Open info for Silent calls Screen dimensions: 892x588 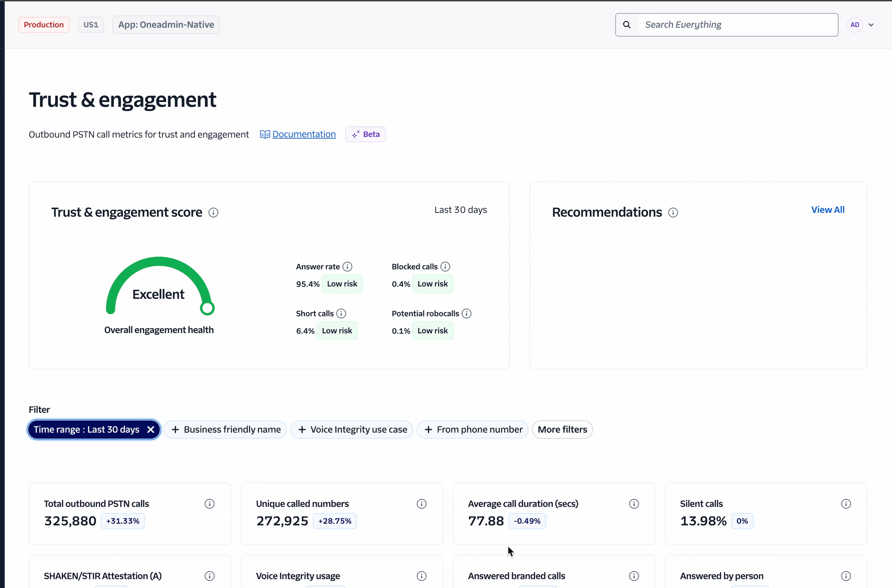[846, 504]
